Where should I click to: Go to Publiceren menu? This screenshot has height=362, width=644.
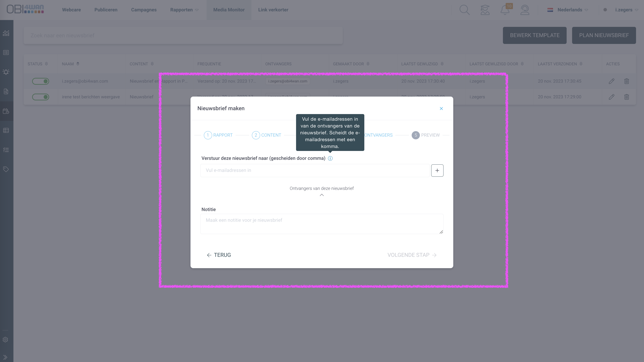106,10
